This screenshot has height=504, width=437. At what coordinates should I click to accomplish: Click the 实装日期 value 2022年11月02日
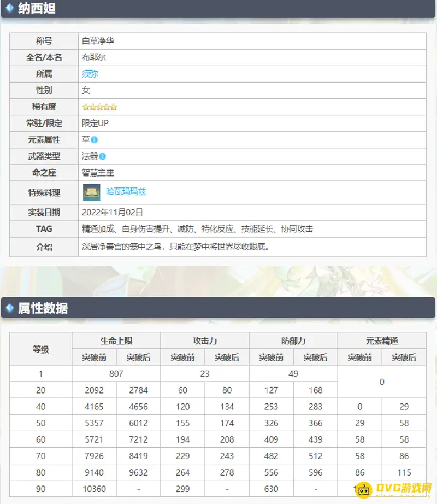(113, 212)
